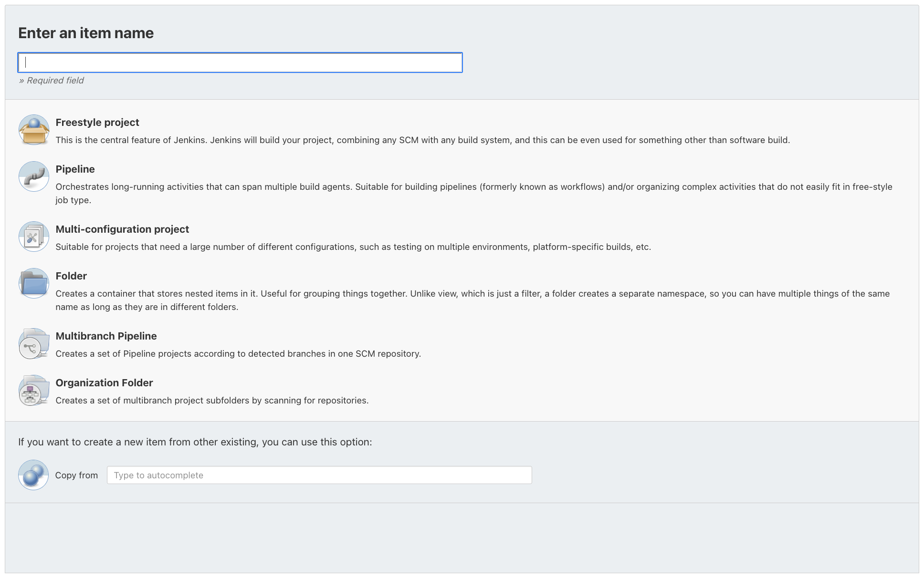924x578 pixels.
Task: Click the Multibranch Pipeline description text
Action: (238, 353)
